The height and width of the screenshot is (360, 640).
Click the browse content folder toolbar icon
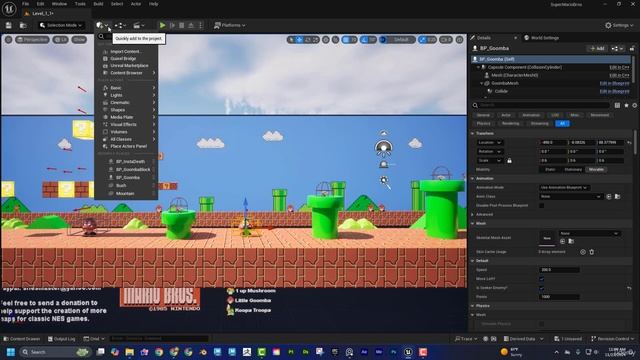pyautogui.click(x=23, y=25)
